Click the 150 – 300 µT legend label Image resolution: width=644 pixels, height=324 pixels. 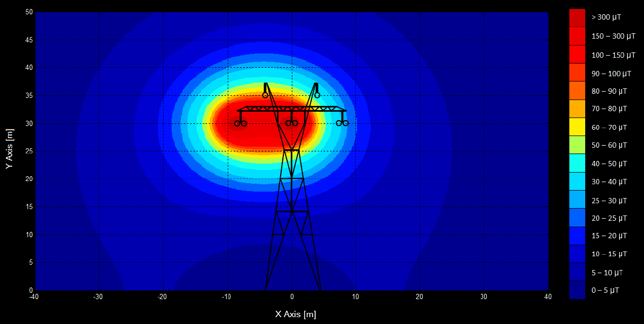click(613, 35)
